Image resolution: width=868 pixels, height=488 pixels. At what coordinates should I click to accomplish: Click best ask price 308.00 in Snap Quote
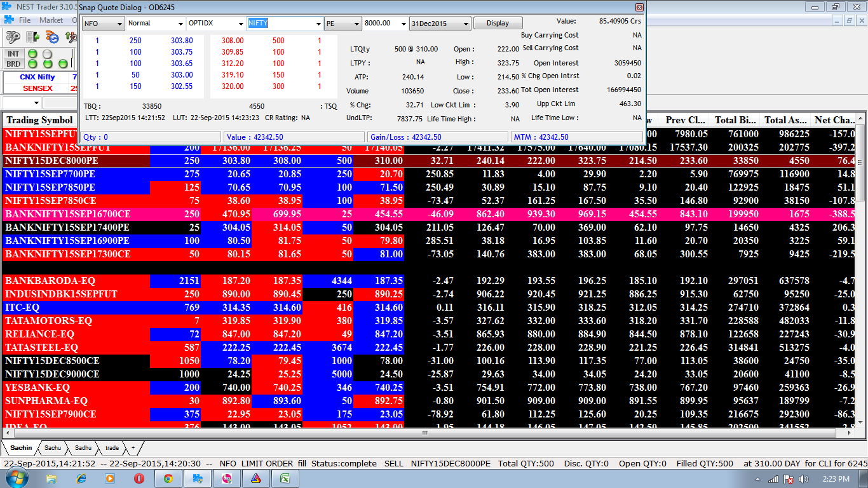click(233, 41)
